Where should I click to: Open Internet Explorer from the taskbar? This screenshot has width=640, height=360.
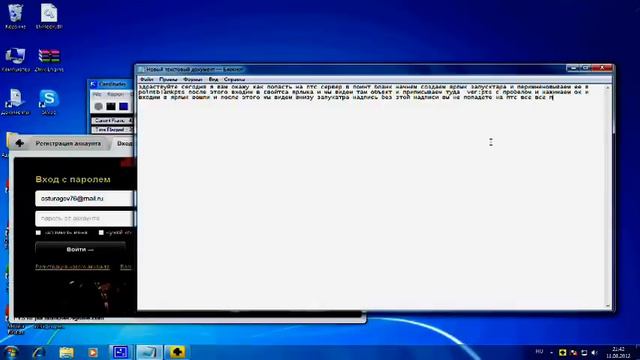click(x=39, y=352)
